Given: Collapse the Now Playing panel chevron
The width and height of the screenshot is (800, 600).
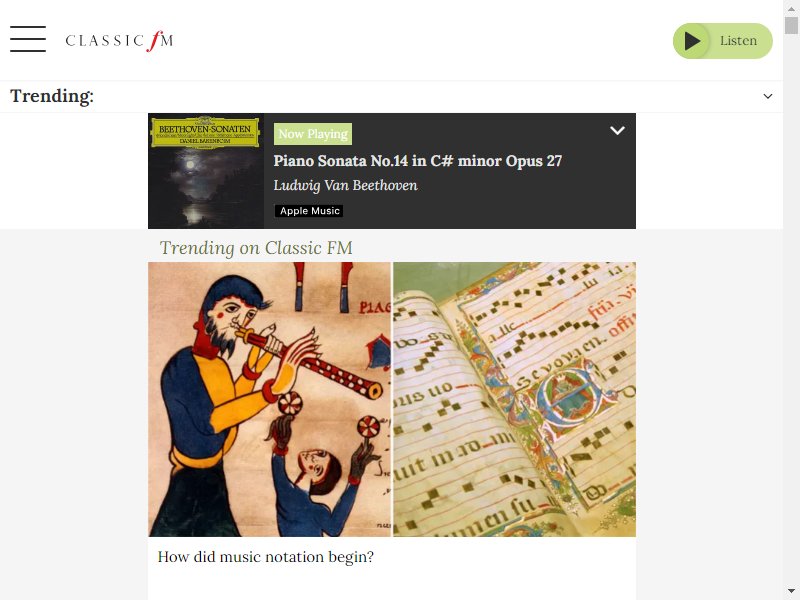Looking at the screenshot, I should click(x=617, y=131).
